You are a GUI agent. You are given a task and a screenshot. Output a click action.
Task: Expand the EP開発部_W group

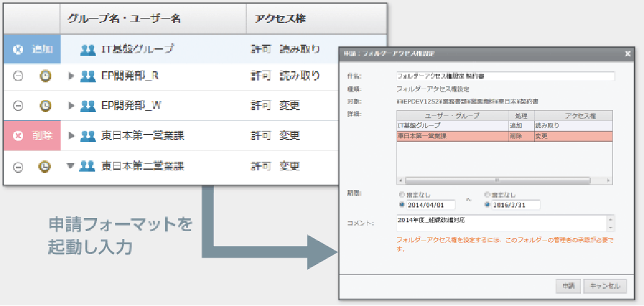click(72, 106)
